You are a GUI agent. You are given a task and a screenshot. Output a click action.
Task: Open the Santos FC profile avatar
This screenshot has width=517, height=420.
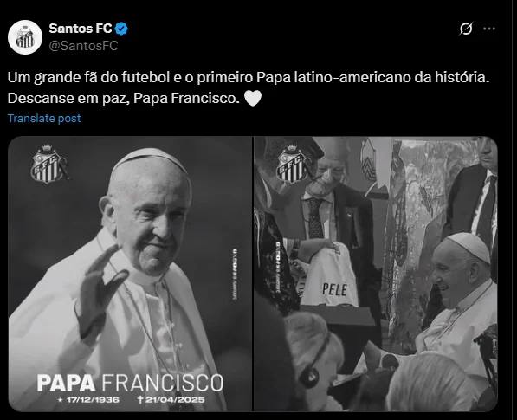[25, 37]
